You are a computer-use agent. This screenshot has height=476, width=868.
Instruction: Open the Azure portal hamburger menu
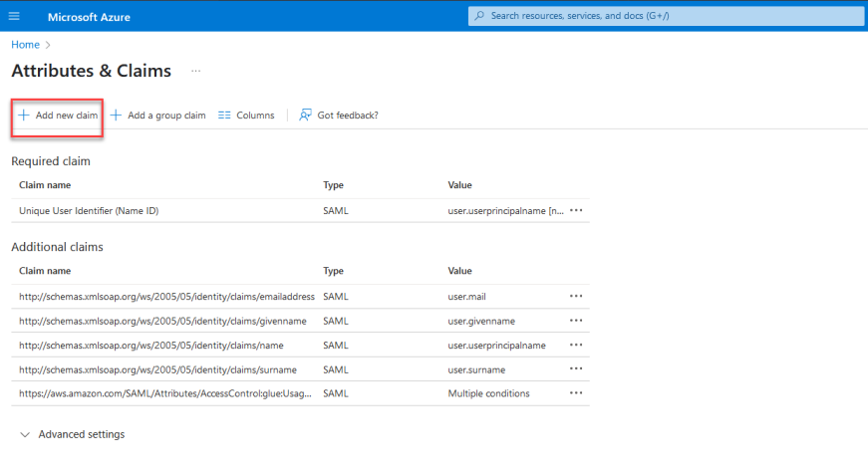[14, 16]
